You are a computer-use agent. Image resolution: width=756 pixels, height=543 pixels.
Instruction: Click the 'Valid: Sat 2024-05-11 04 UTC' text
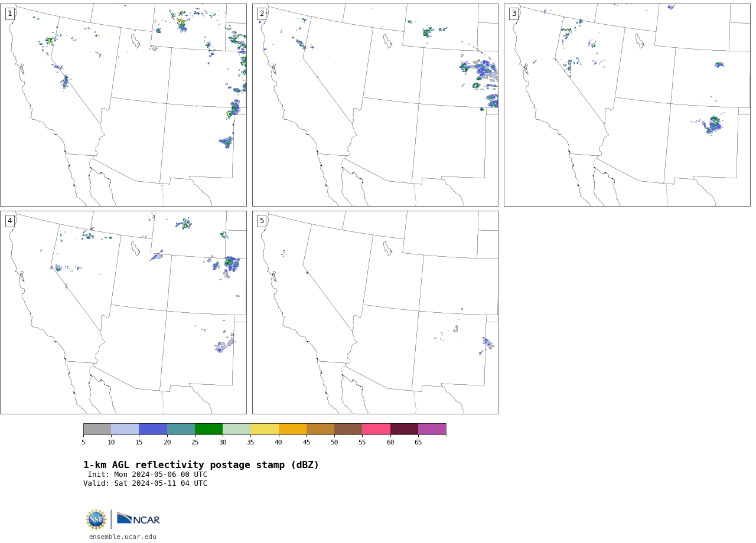tap(145, 483)
